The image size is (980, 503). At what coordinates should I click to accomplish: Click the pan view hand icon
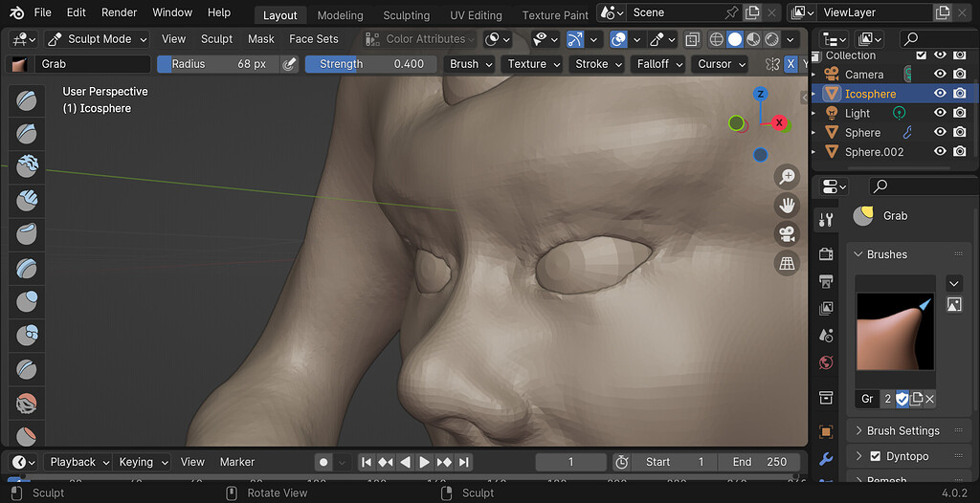click(x=787, y=205)
